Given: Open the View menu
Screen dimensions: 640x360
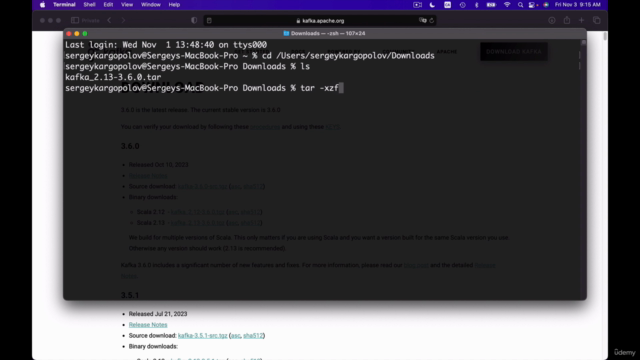Looking at the screenshot, I should 127,5.
